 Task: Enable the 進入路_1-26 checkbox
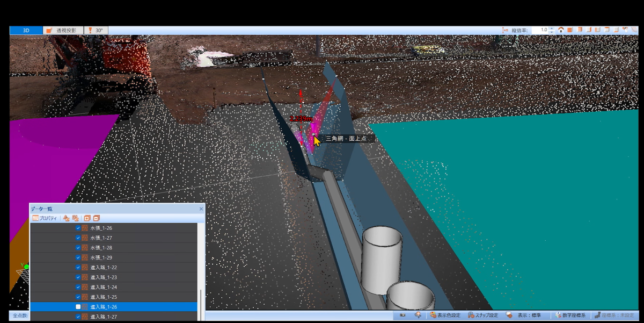point(78,307)
